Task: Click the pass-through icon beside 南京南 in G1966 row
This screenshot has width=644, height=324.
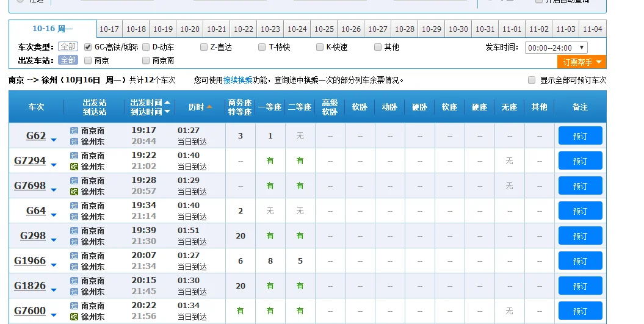Action: coord(74,256)
